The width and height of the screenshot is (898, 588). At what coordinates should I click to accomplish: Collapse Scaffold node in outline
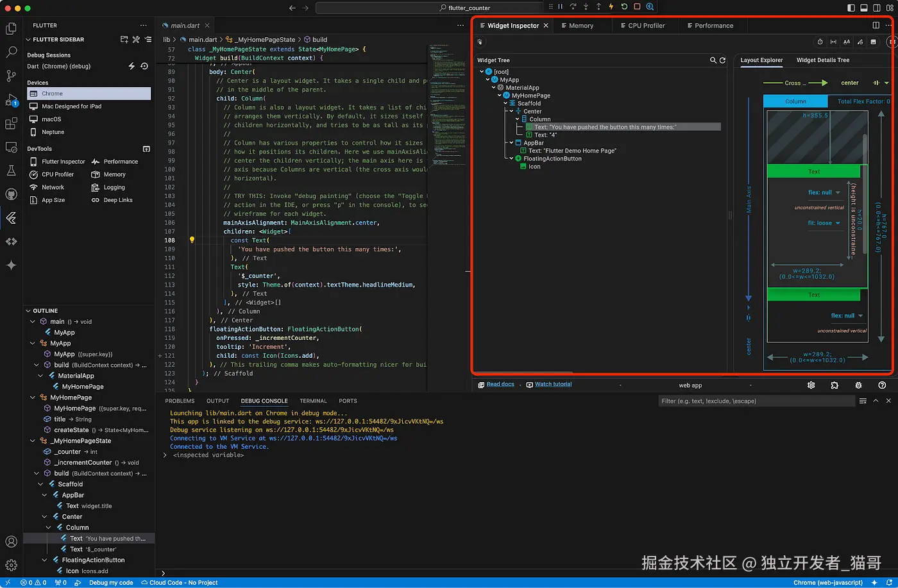pyautogui.click(x=40, y=484)
